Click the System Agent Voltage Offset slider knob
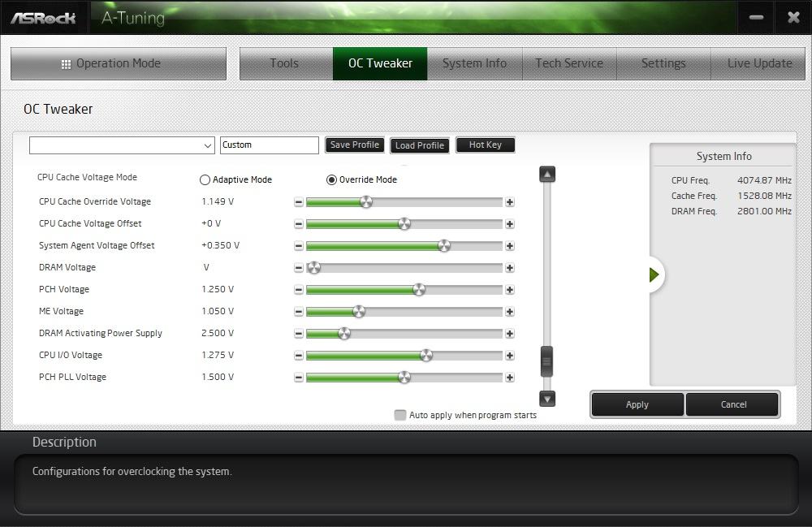The width and height of the screenshot is (812, 527). 444,246
